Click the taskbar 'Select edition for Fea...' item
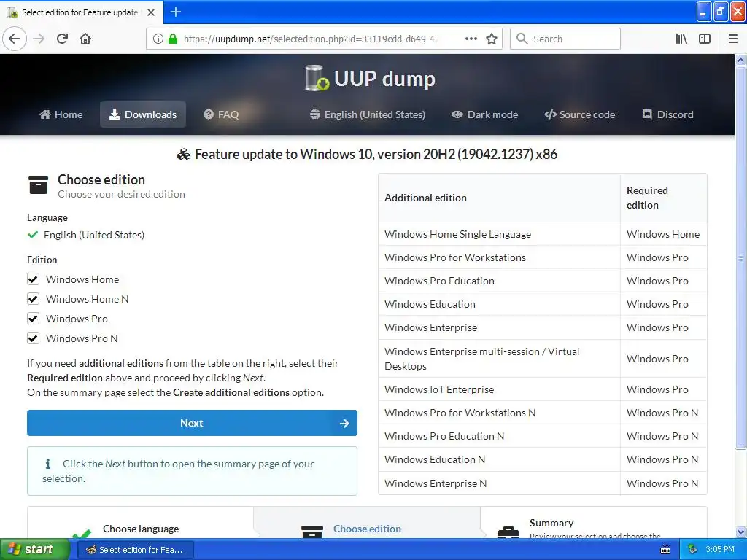Image resolution: width=747 pixels, height=560 pixels. (x=135, y=550)
